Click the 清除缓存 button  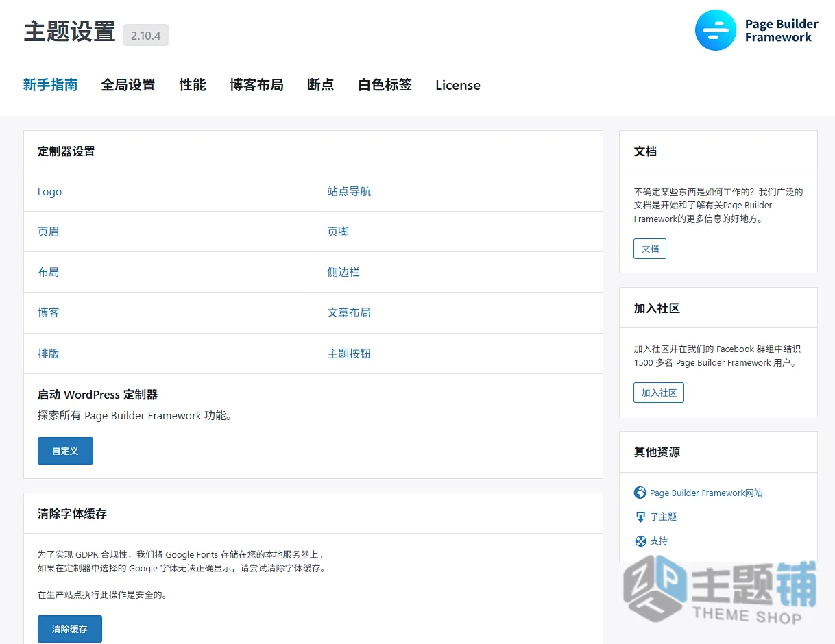coord(70,629)
